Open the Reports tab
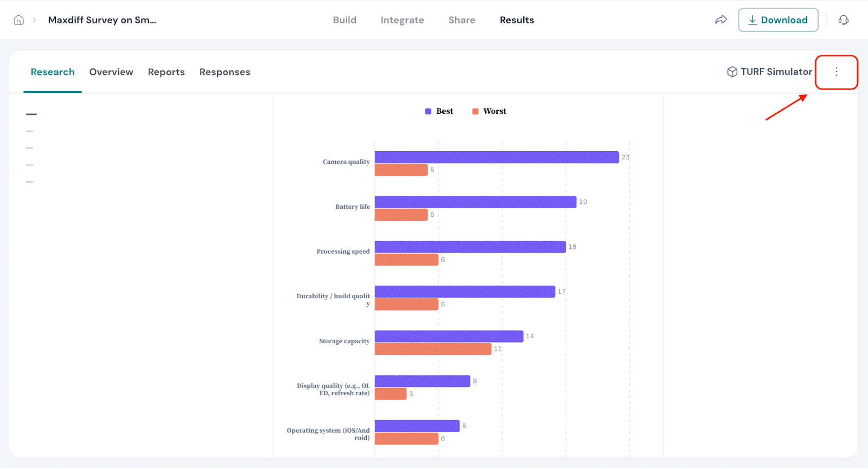The image size is (868, 469). coord(166,72)
